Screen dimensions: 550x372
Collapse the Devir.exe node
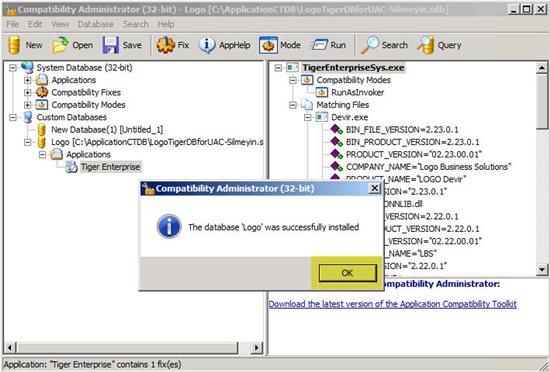pos(308,117)
